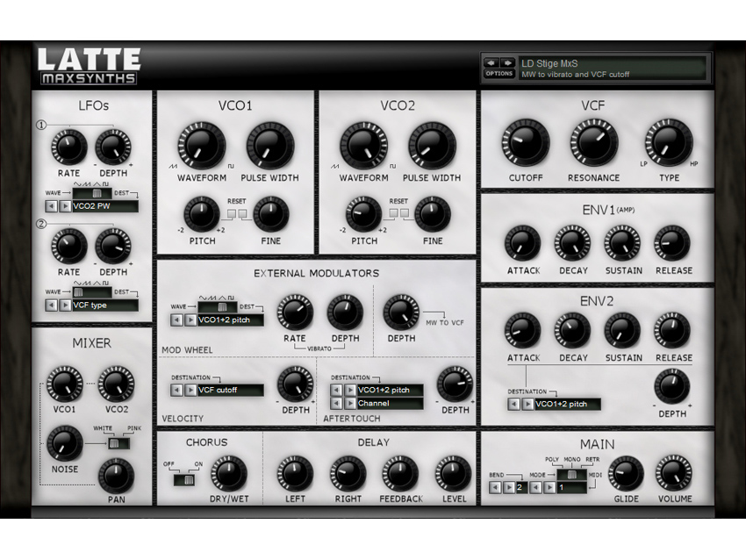Click the VCO2 Pitch knob
The image size is (746, 560).
pyautogui.click(x=363, y=213)
